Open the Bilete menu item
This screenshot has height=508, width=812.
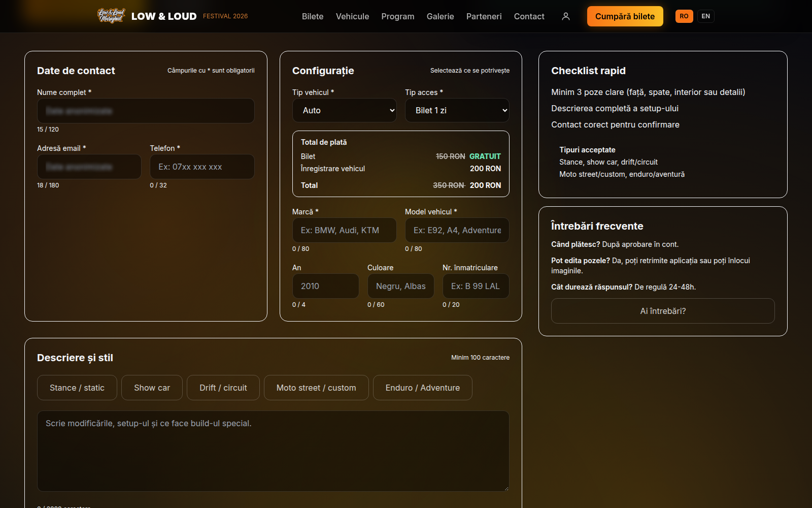click(x=313, y=16)
